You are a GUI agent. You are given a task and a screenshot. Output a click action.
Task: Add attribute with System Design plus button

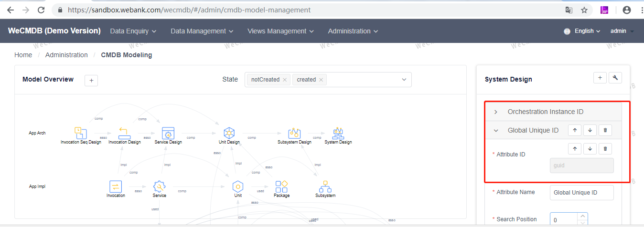[600, 78]
